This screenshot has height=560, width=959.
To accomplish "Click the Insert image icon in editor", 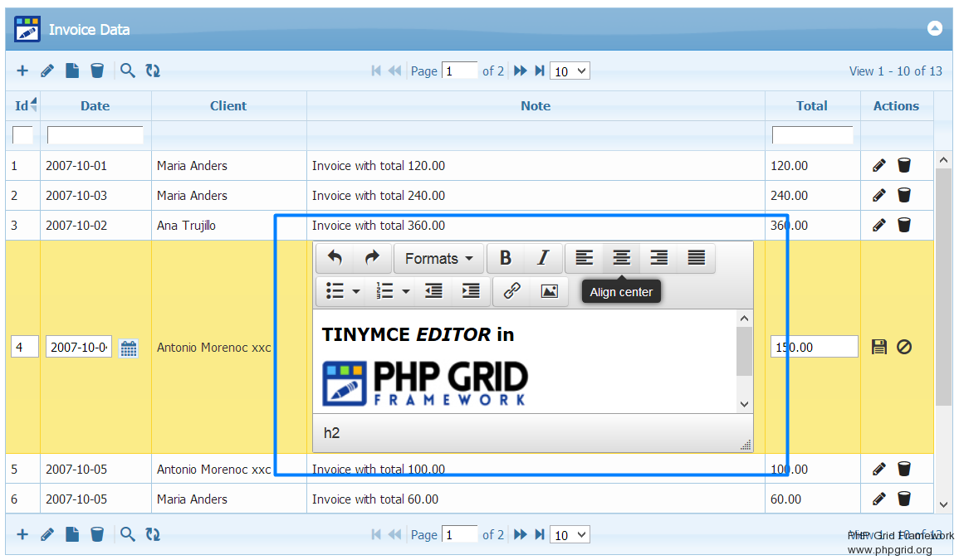I will tap(549, 290).
